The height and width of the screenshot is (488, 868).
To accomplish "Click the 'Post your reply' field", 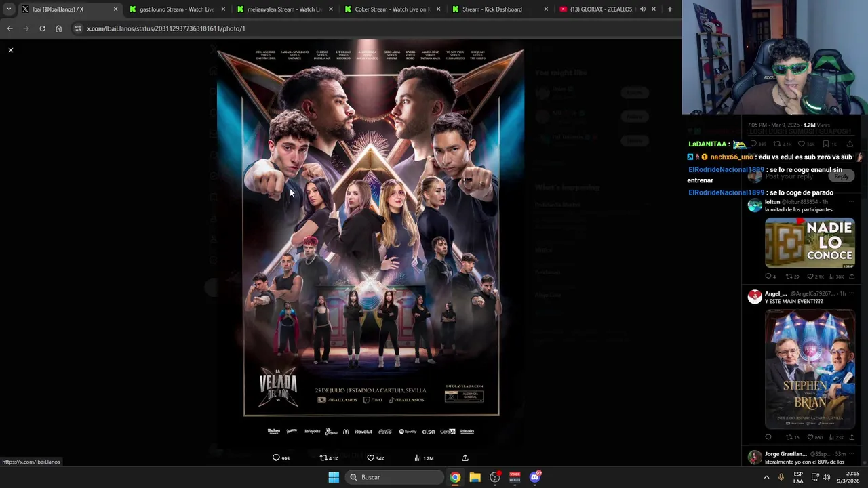I will (789, 176).
